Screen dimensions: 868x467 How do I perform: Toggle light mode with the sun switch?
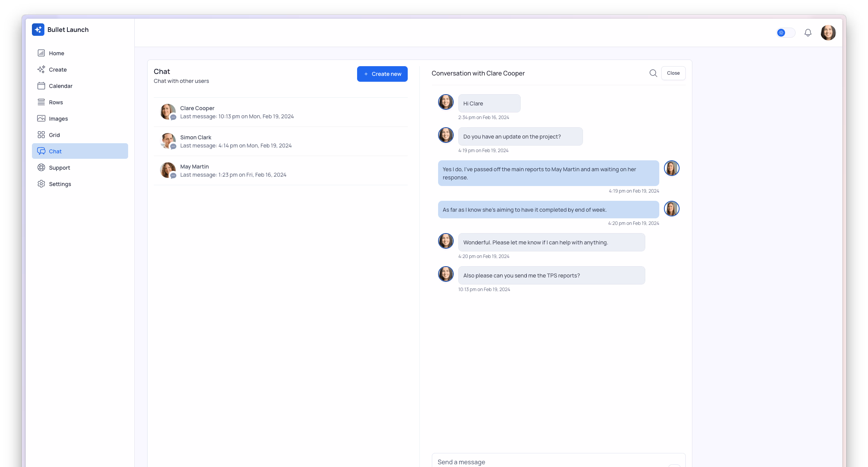pos(786,33)
